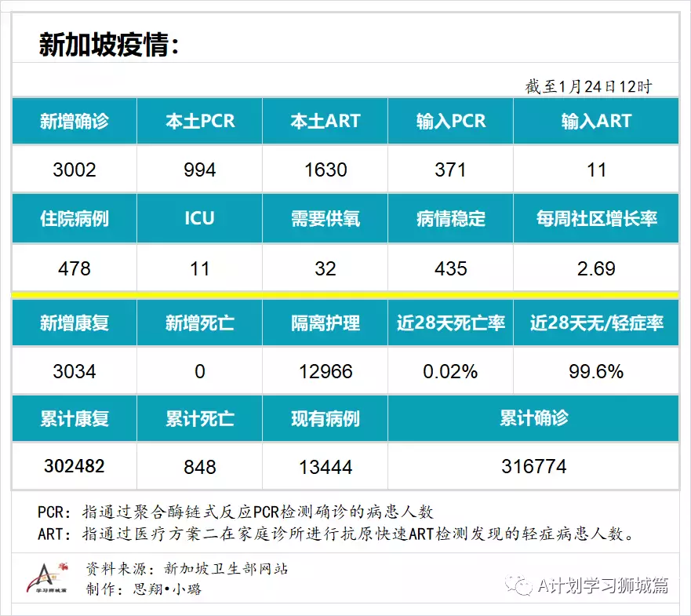The height and width of the screenshot is (616, 691).
Task: Click the 本土ART column header
Action: pyautogui.click(x=325, y=121)
